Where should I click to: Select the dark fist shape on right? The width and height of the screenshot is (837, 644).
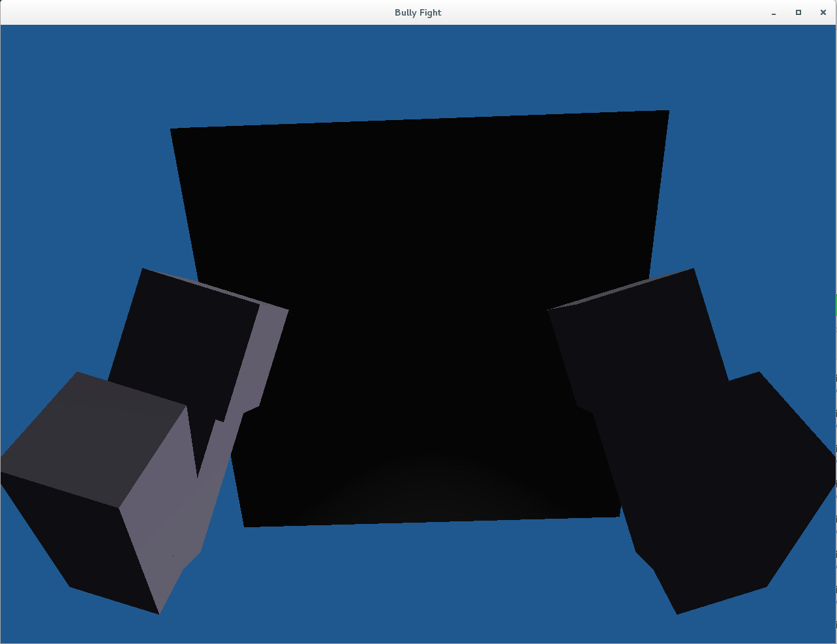click(x=692, y=440)
